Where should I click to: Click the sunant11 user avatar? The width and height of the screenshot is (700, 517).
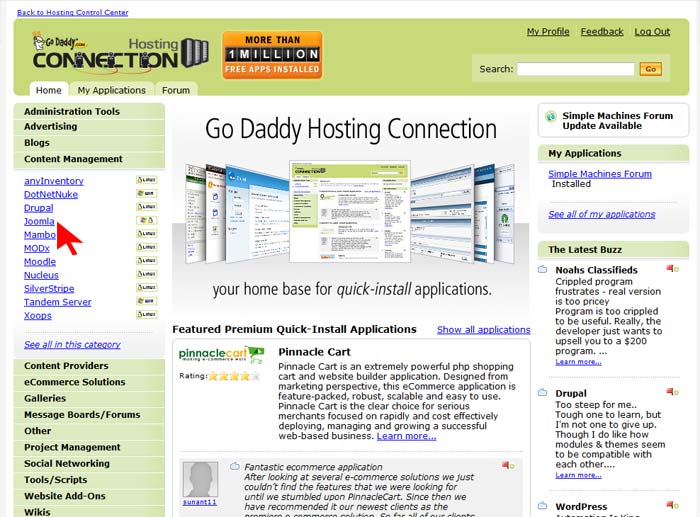[x=200, y=479]
